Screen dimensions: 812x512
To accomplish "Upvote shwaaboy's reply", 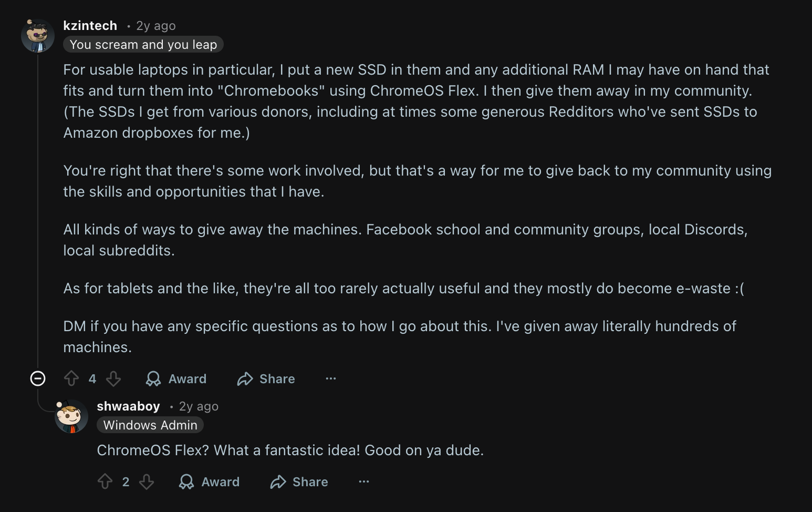I will 105,482.
